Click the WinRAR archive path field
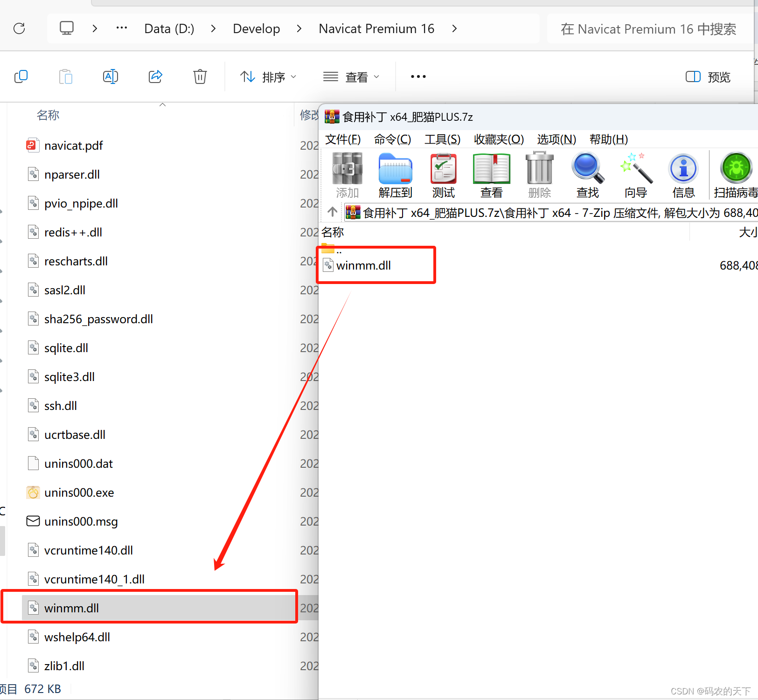 pos(550,213)
